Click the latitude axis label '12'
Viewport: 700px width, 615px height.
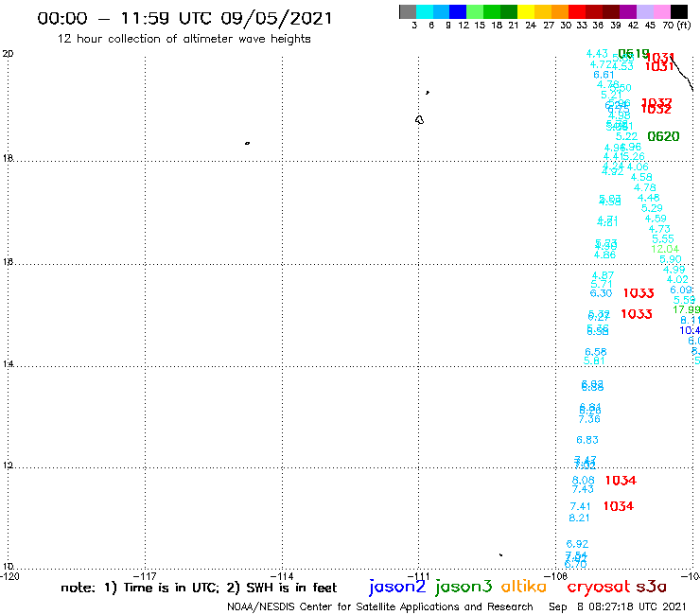click(8, 466)
